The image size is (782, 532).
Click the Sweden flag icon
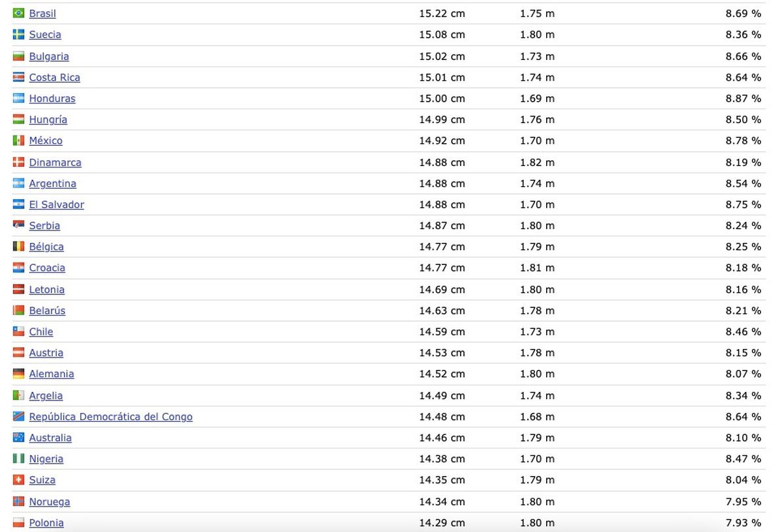18,35
